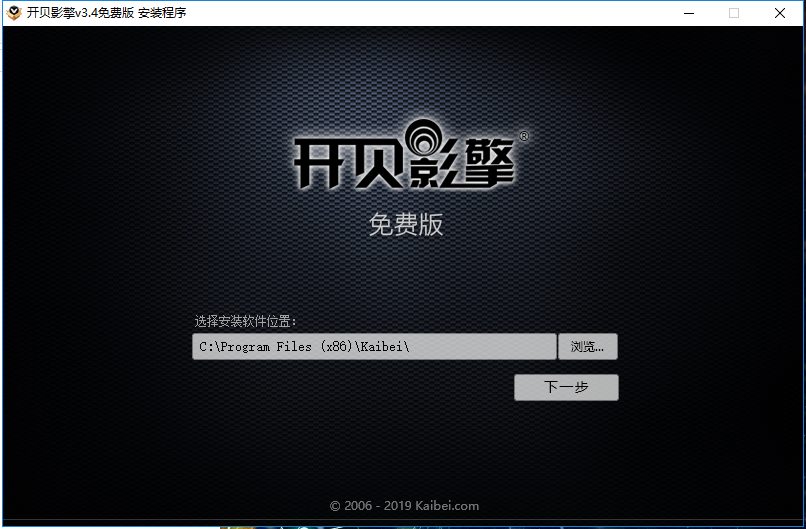
Task: Click the Kaibei.com copyright text
Action: [x=447, y=505]
